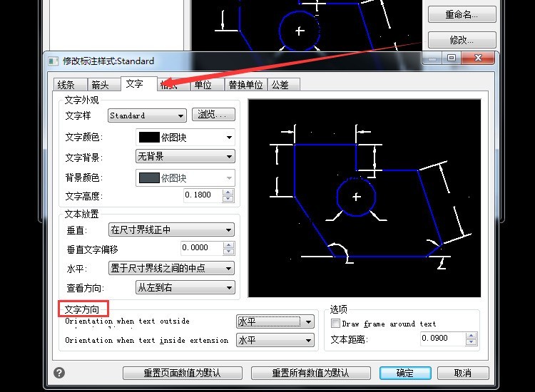Switch to the 替换单位 tab
Screen dimensions: 535x392
[246, 85]
